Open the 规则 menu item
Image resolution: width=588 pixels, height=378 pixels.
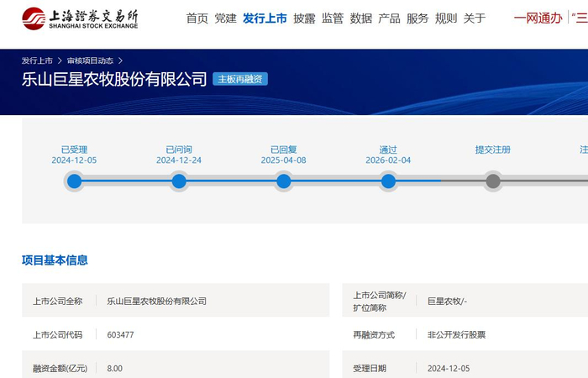pos(446,18)
